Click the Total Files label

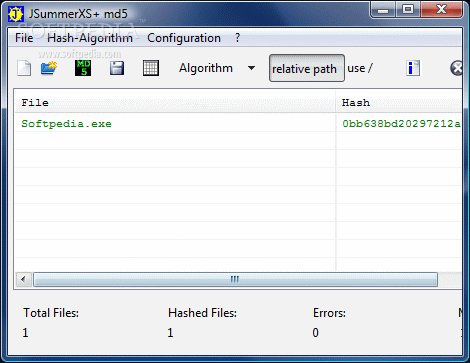[x=51, y=313]
